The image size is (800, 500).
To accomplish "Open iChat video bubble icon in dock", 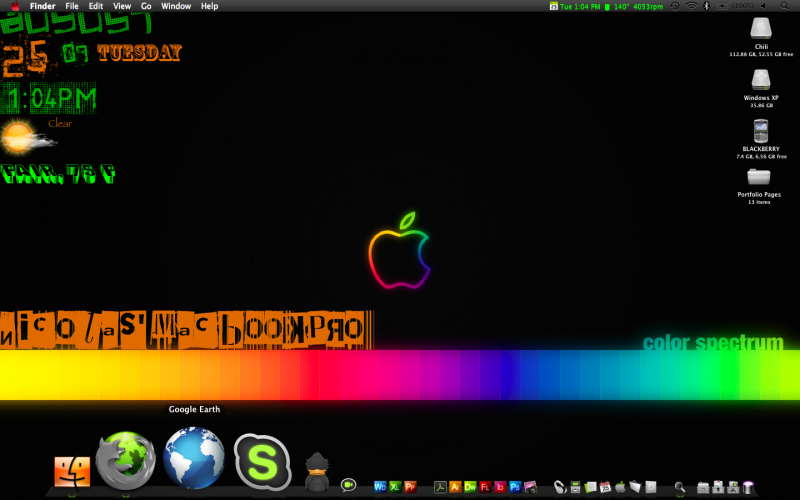I will [x=348, y=484].
